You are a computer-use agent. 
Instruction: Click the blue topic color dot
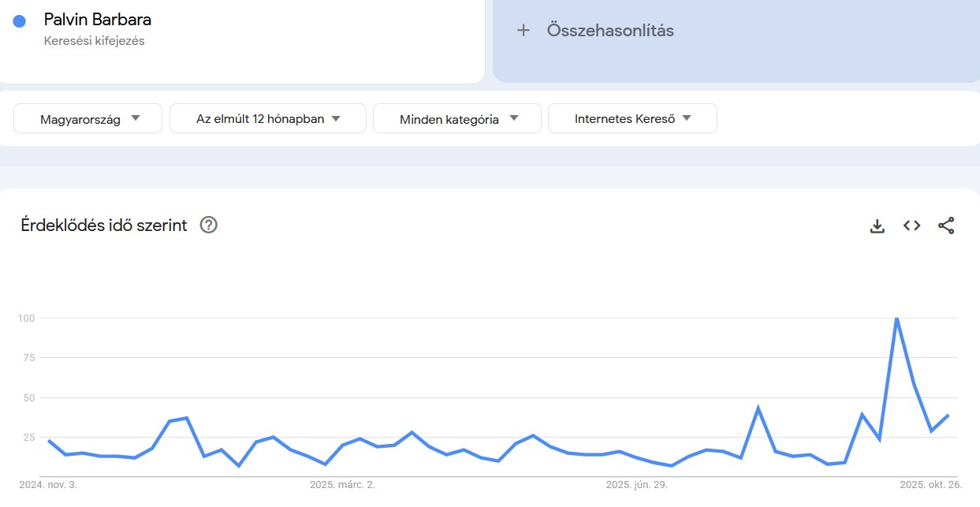click(x=19, y=20)
